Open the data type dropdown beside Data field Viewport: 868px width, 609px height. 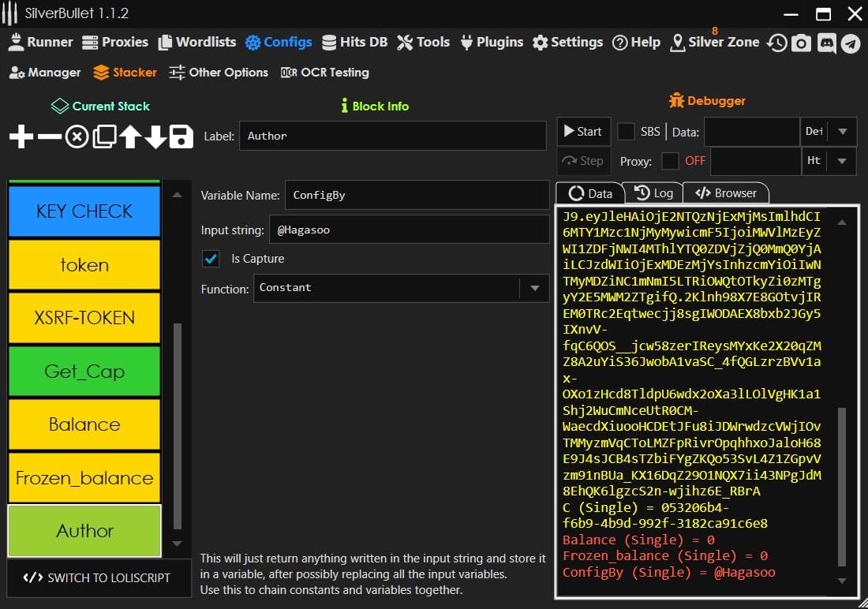pyautogui.click(x=842, y=132)
